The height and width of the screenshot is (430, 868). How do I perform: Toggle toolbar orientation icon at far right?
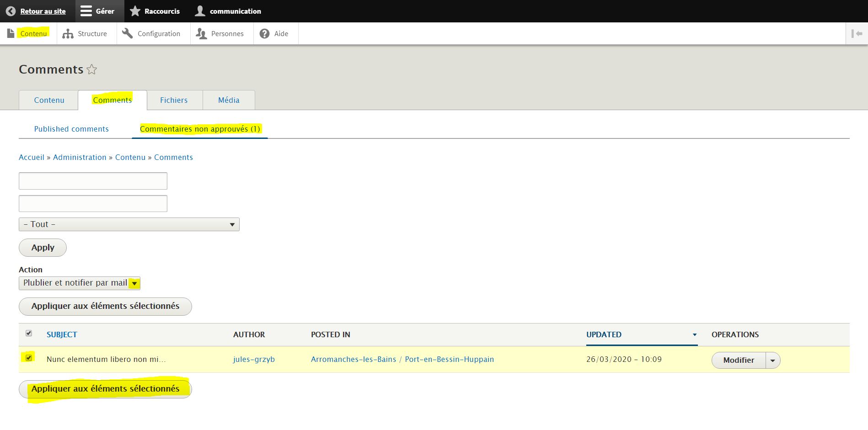pos(857,33)
